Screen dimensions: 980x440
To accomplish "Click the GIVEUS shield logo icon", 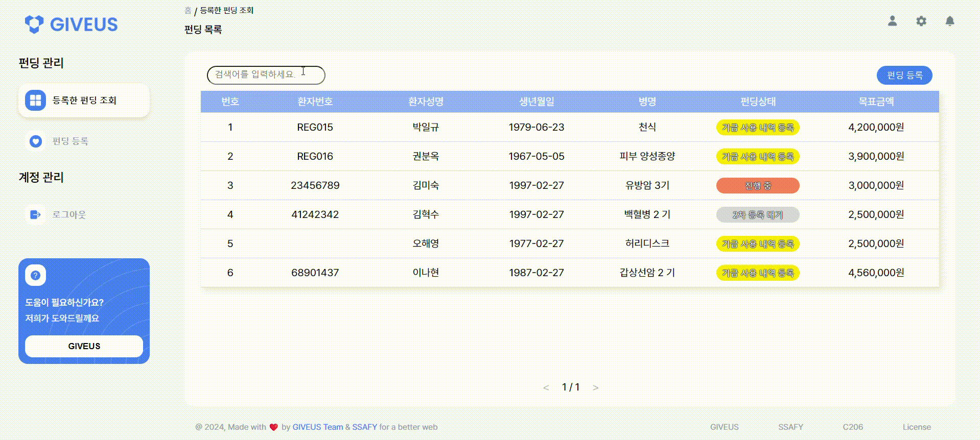I will (34, 24).
